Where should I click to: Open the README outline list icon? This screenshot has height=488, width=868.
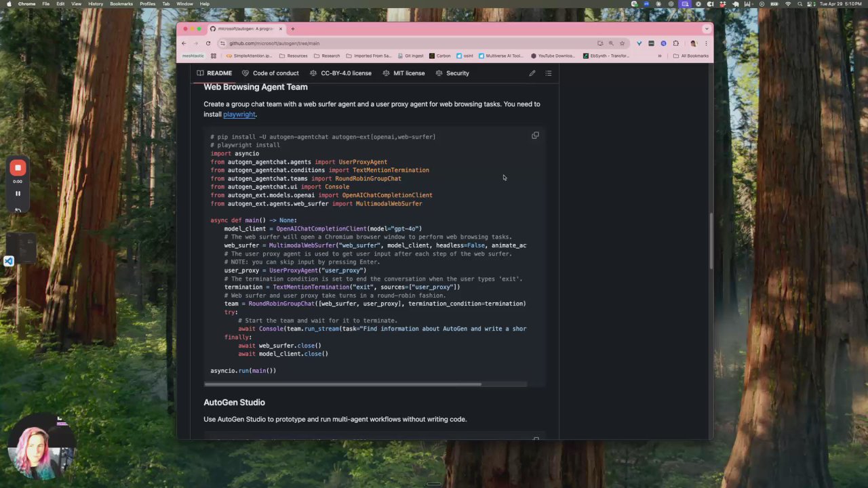(549, 73)
